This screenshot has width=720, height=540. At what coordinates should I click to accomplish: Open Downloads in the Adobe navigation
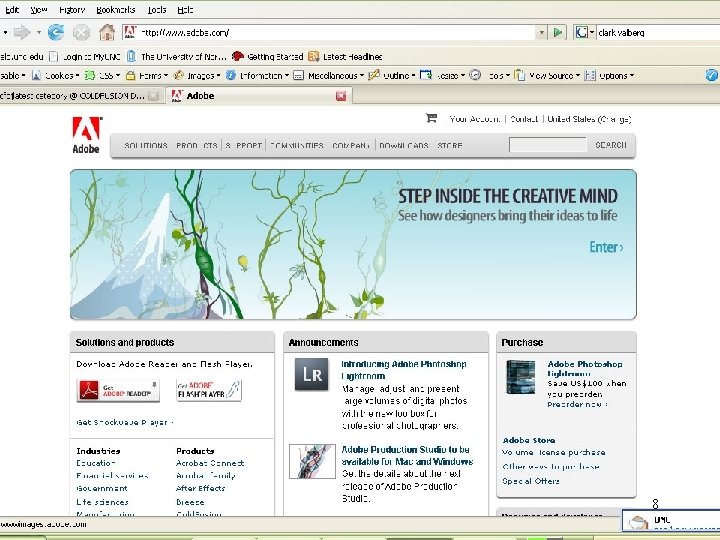click(x=404, y=146)
